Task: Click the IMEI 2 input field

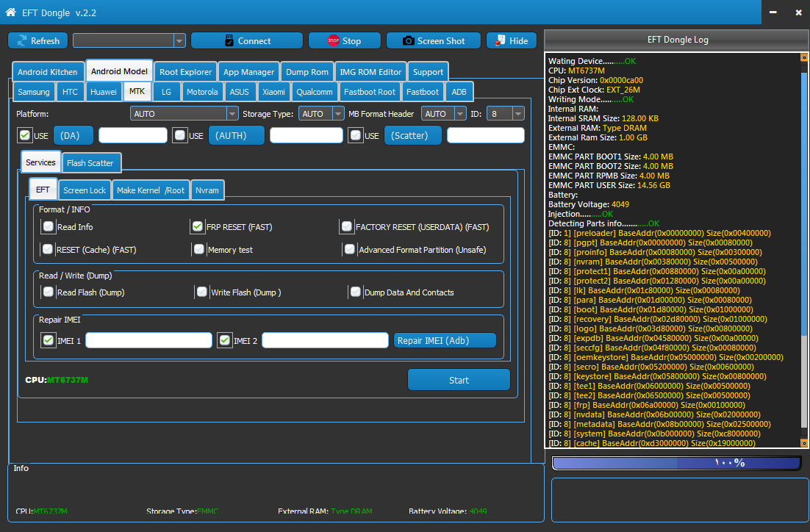Action: click(x=325, y=340)
